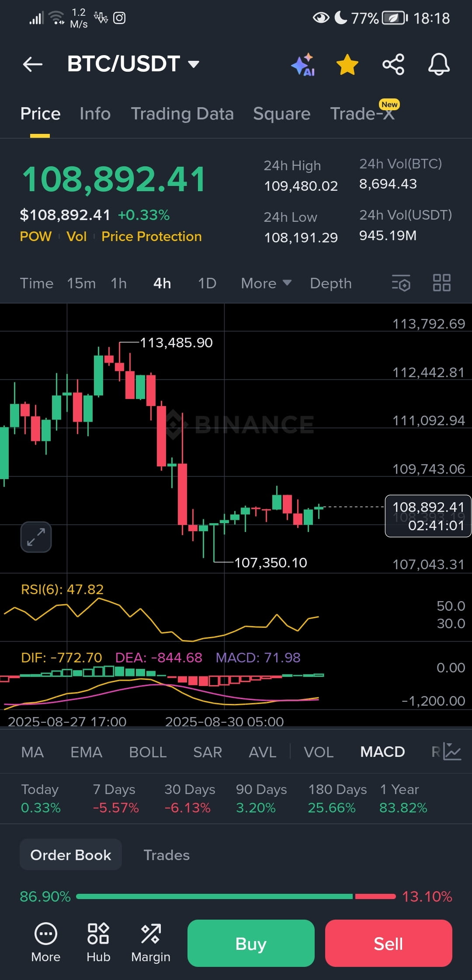This screenshot has width=472, height=980.
Task: Select the 1h interval
Action: coord(119,283)
